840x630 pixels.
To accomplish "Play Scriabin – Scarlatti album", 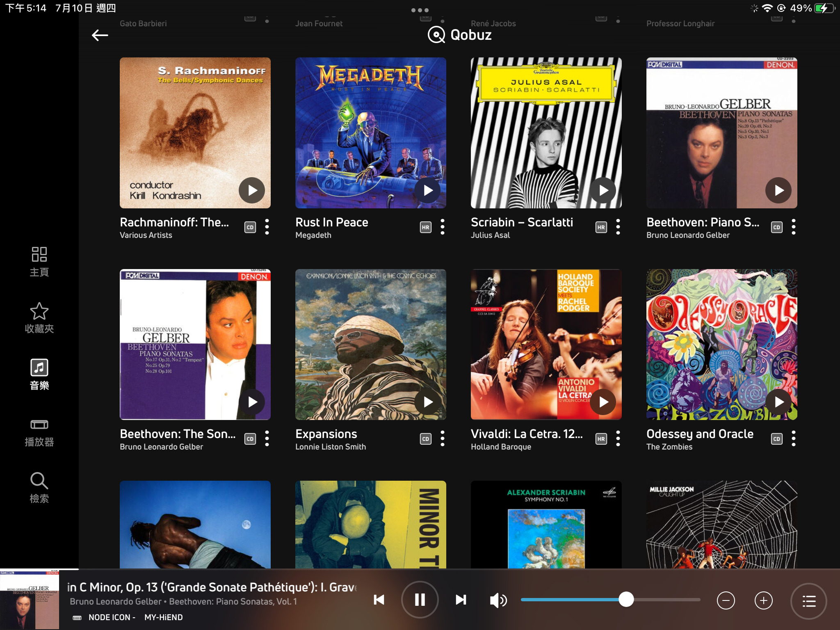I will point(603,190).
